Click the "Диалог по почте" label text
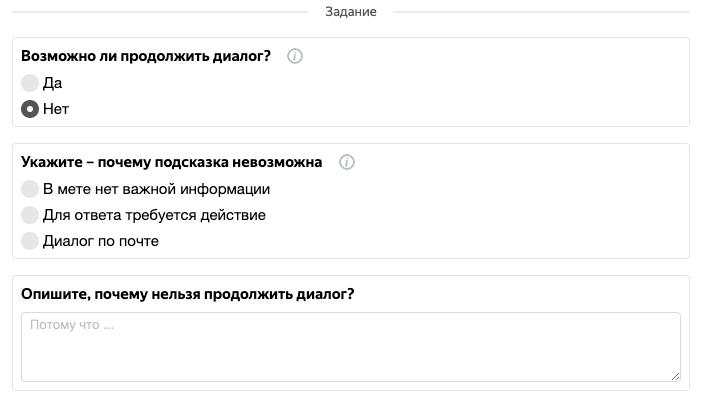The height and width of the screenshot is (404, 702). click(100, 241)
